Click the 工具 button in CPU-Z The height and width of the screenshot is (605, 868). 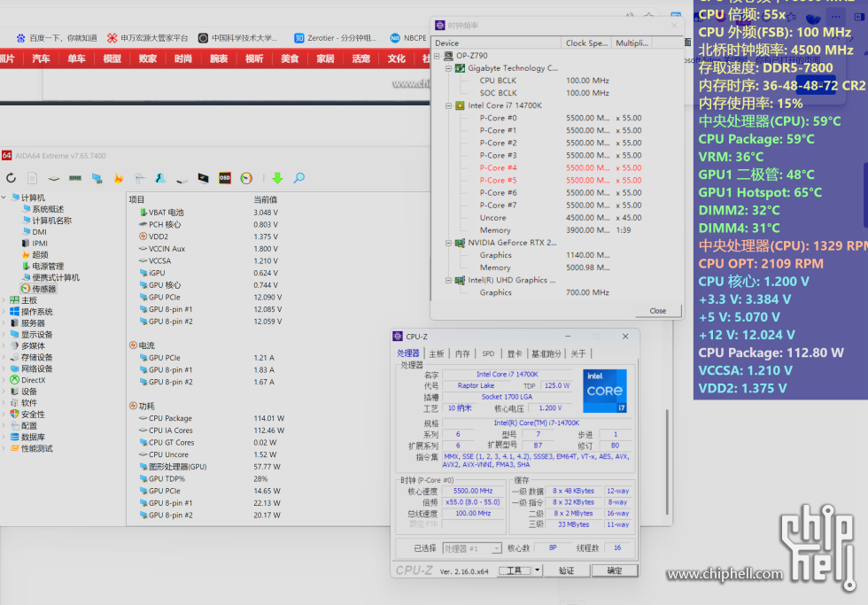515,570
